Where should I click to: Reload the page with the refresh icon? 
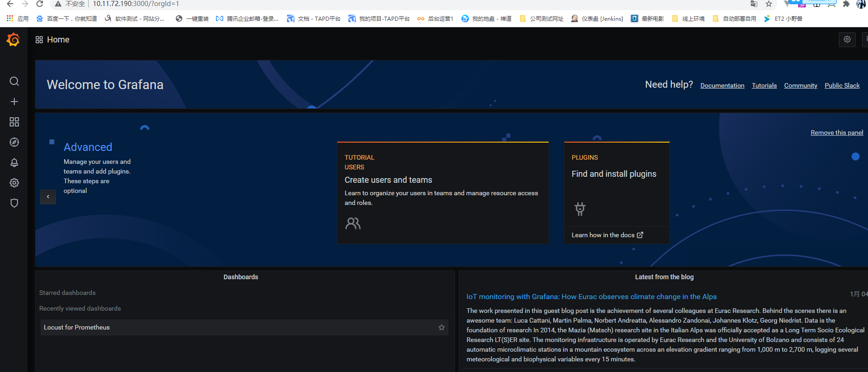[40, 4]
